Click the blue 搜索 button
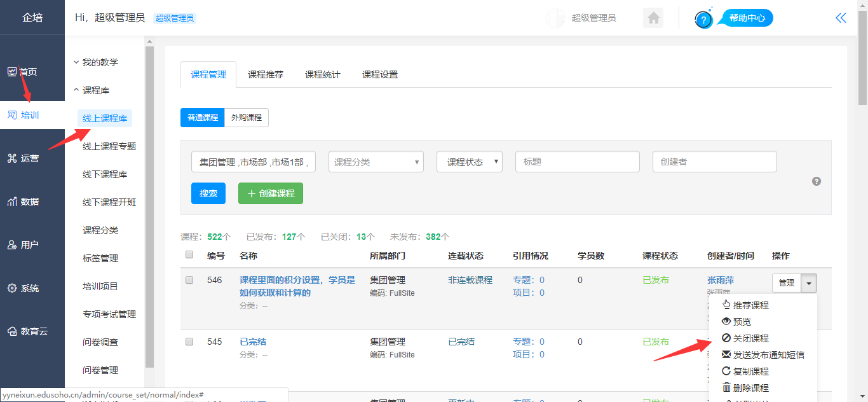 (x=208, y=193)
